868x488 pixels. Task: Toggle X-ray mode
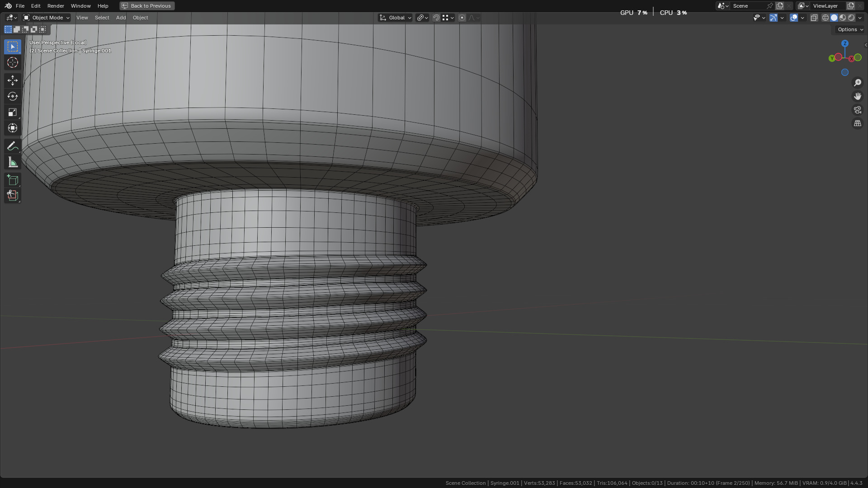pos(814,18)
